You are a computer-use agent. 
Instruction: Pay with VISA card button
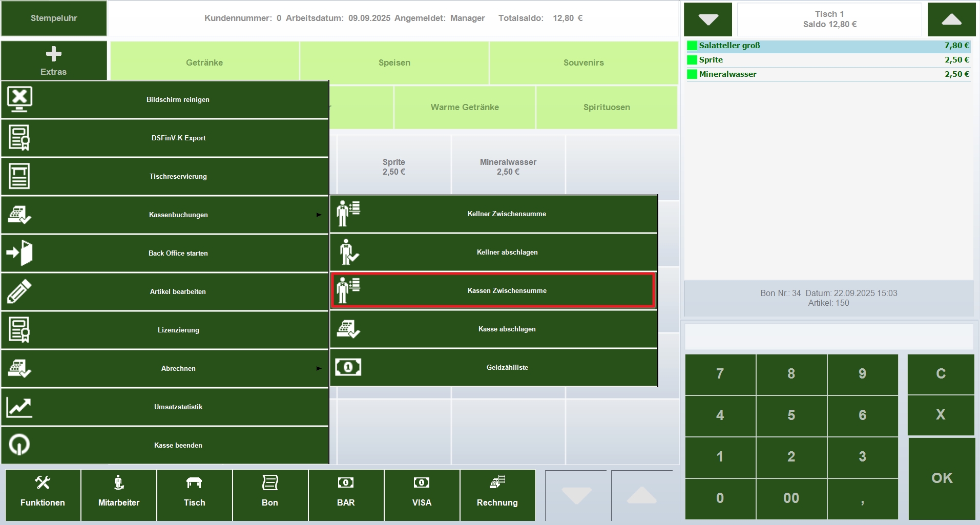point(422,495)
